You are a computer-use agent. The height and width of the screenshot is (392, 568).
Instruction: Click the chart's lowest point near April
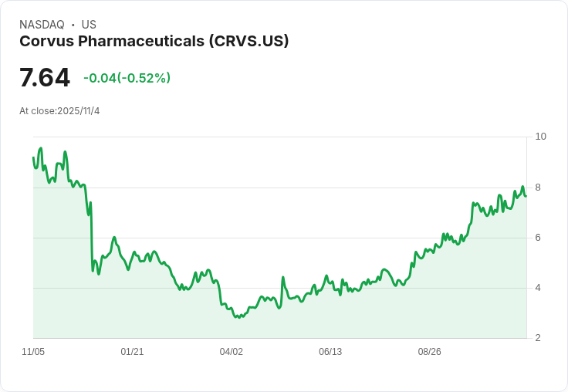[x=238, y=317]
